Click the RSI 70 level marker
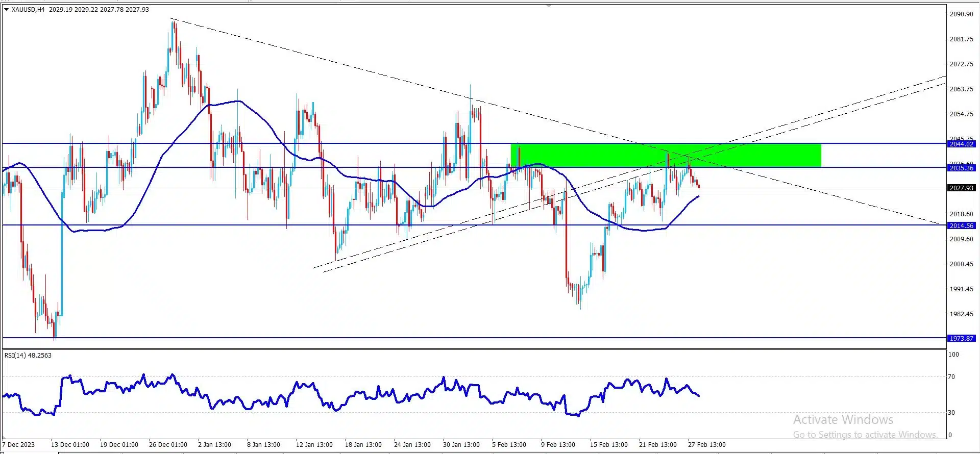 951,377
